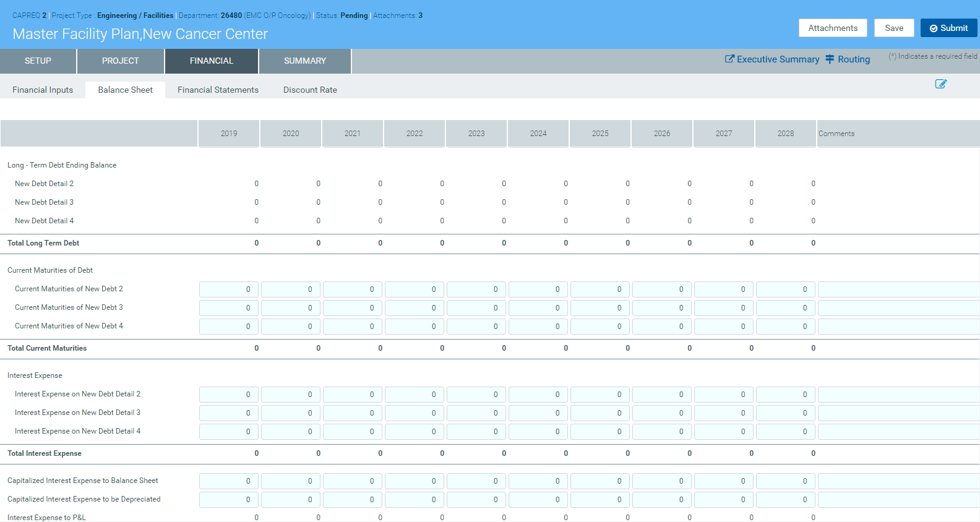Click the Executive Summary external link icon
Screen dimensions: 980x522
tap(729, 59)
